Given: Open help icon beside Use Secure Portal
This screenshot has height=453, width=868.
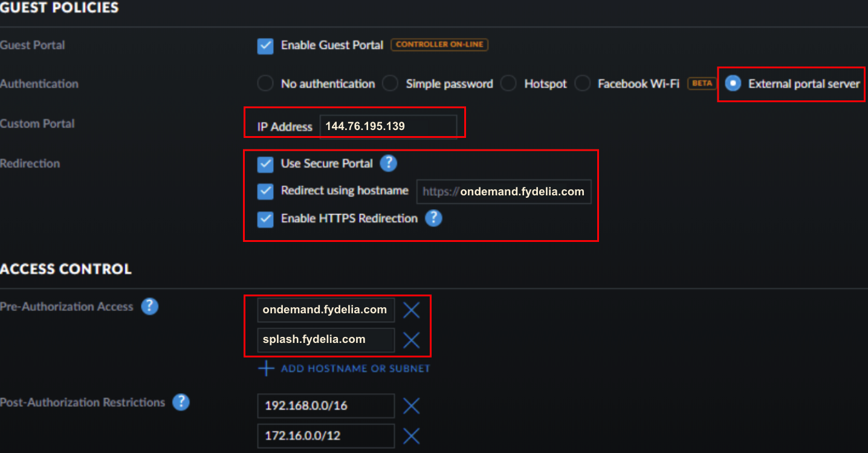Looking at the screenshot, I should click(389, 163).
